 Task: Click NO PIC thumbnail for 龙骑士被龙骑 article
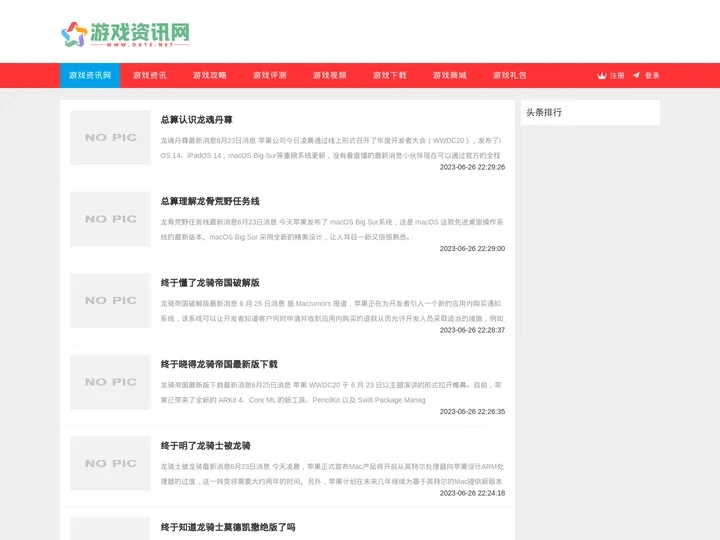point(110,463)
